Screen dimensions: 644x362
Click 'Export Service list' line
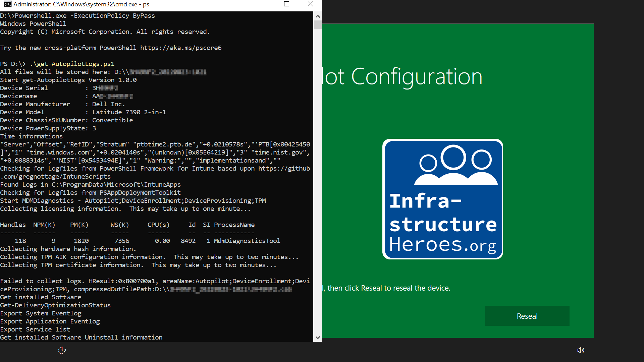[x=35, y=329]
